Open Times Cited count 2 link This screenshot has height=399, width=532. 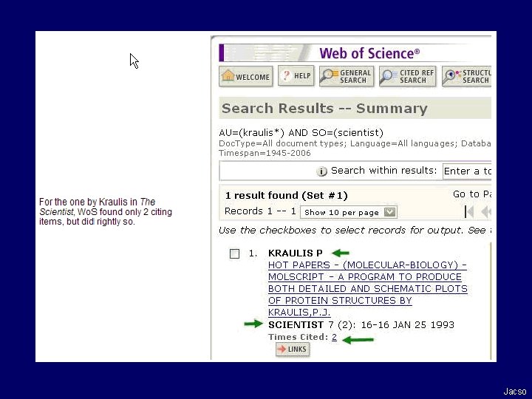334,337
